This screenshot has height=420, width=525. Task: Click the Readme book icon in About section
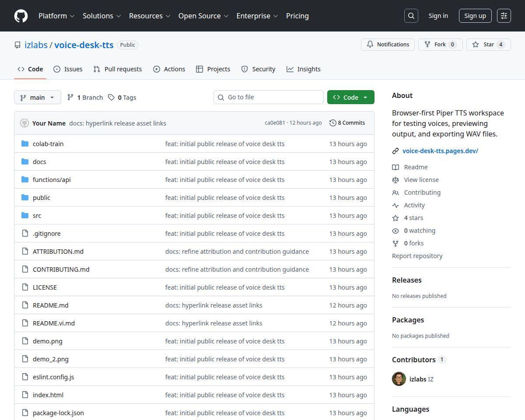pyautogui.click(x=395, y=167)
